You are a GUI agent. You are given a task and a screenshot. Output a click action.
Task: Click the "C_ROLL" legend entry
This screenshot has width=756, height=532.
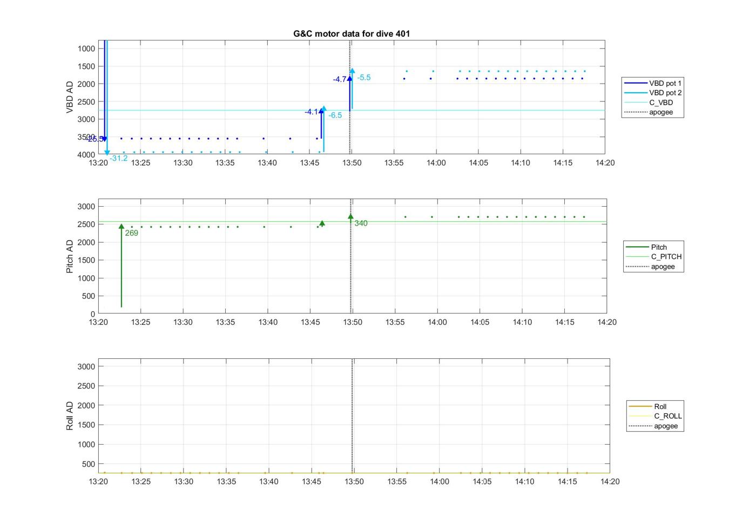tap(654, 416)
